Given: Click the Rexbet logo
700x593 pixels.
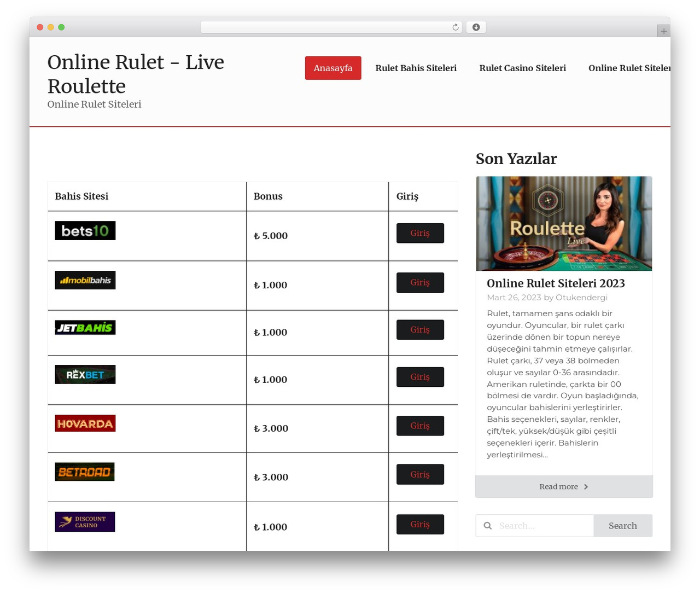Looking at the screenshot, I should tap(85, 374).
